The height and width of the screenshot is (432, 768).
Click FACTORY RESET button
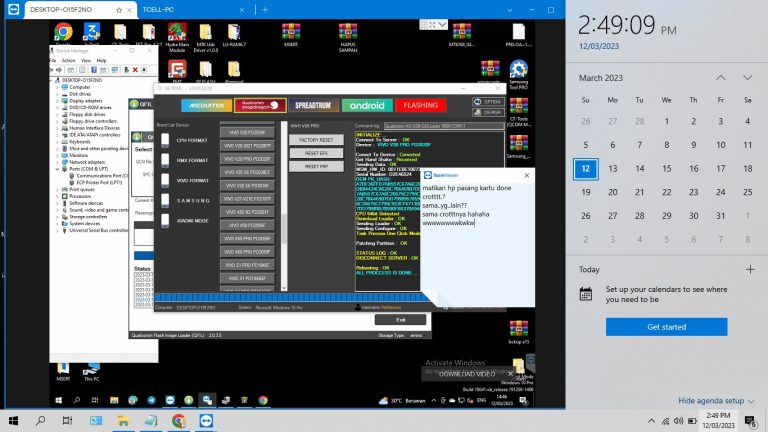(316, 140)
